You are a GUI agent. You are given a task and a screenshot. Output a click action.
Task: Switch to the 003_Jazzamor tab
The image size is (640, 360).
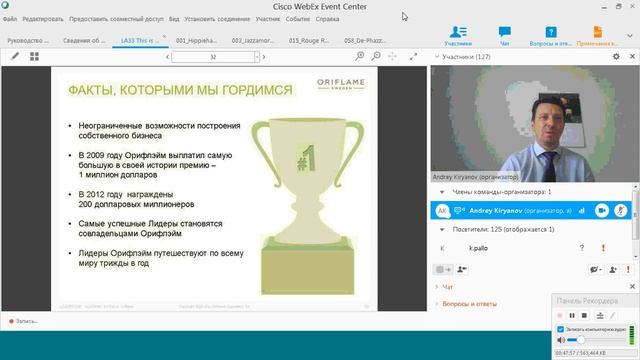tap(253, 40)
